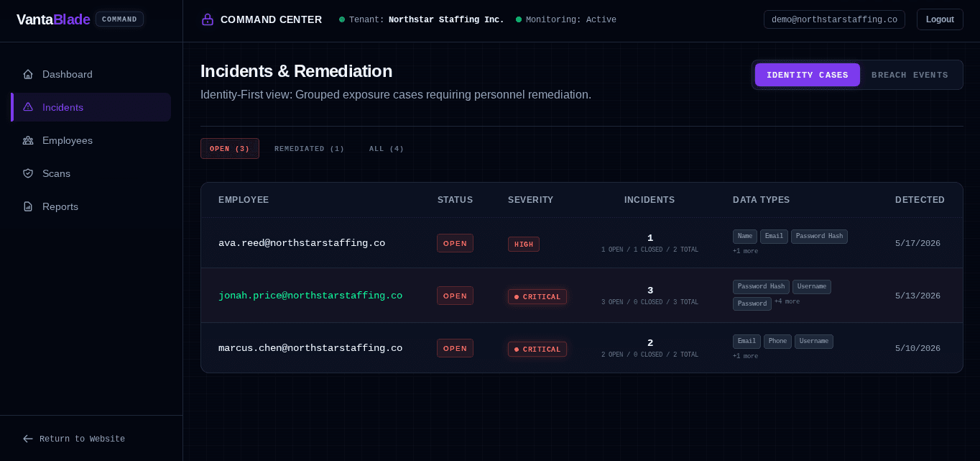Click CRITICAL severity badge in jonah.price row
Screen dimensions: 980x461
(x=537, y=296)
